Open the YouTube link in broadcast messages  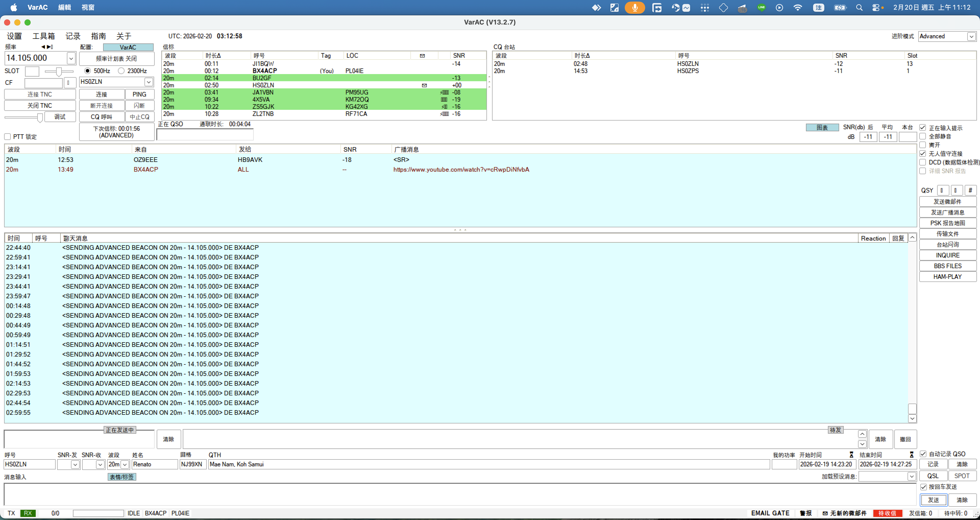[x=461, y=169]
